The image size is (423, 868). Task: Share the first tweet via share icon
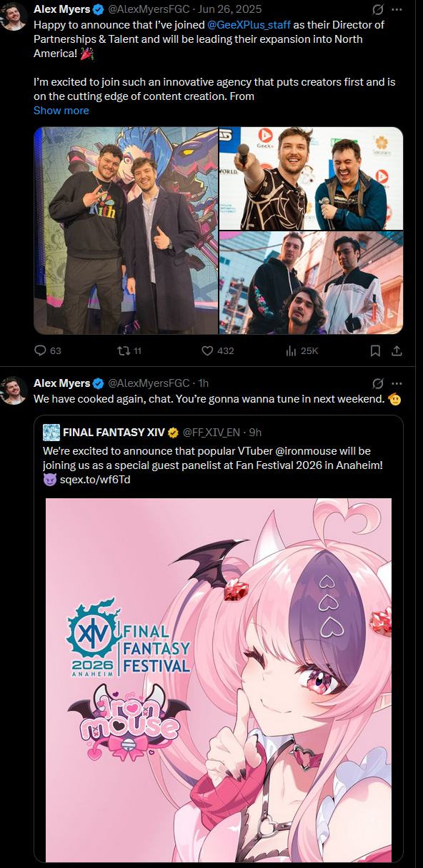397,350
